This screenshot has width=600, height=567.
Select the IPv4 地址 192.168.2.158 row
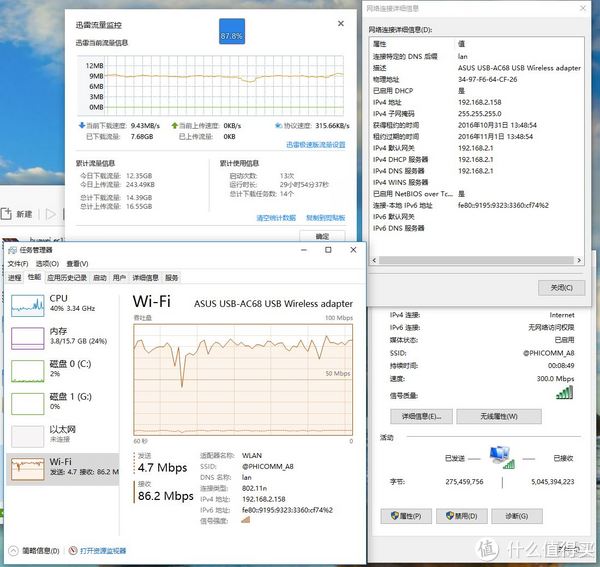(x=476, y=103)
